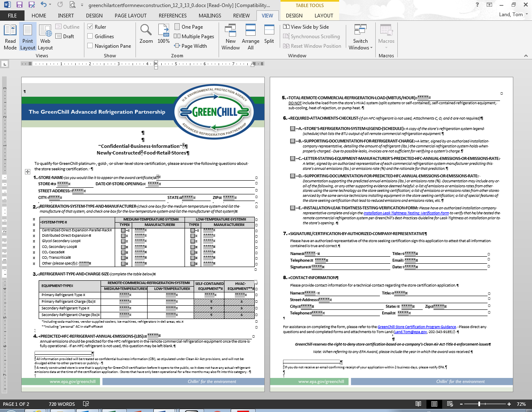The height and width of the screenshot is (412, 532).
Task: Click the Land.Tom@epa.gov email link
Action: [411, 332]
